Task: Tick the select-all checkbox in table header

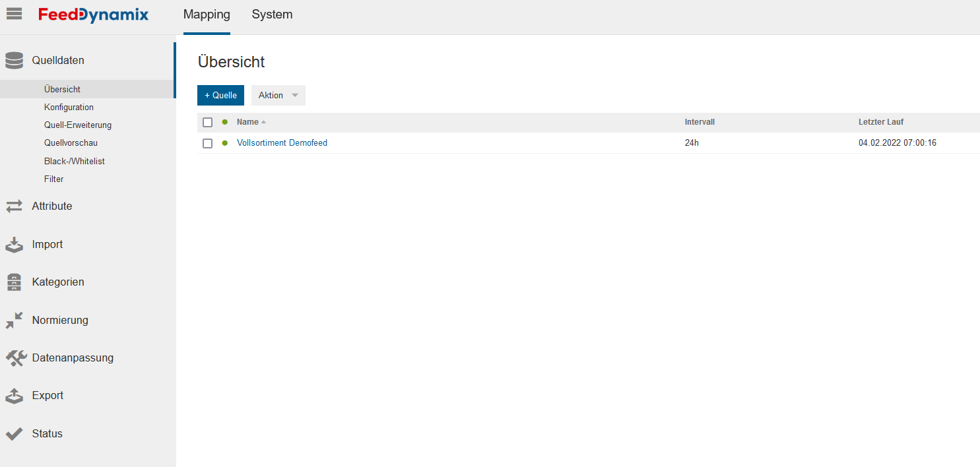Action: tap(208, 123)
